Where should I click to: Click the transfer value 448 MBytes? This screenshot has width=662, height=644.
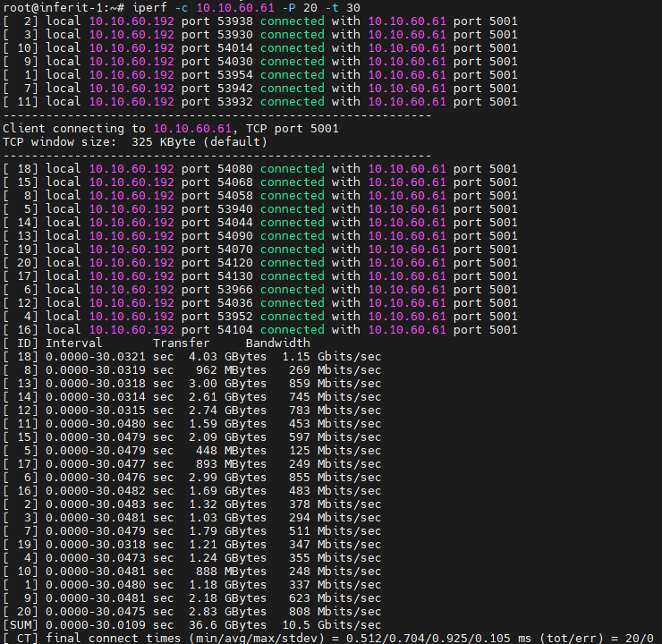tap(232, 451)
